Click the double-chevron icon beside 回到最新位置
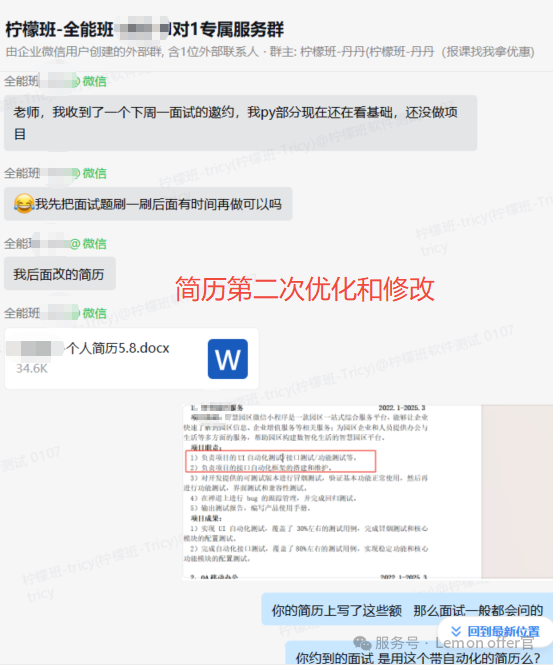This screenshot has width=553, height=665. click(x=455, y=631)
